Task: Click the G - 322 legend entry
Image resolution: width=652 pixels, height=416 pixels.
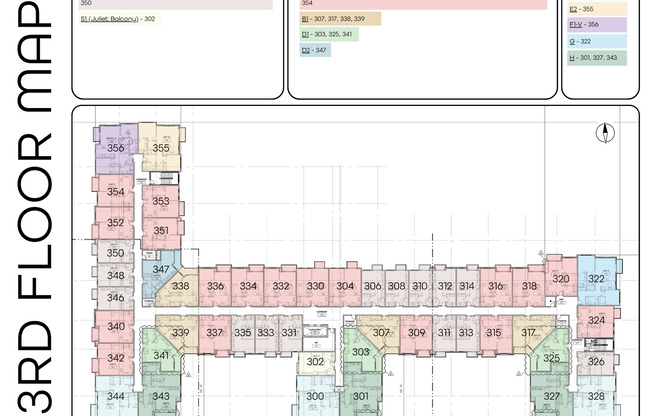Action: [597, 41]
